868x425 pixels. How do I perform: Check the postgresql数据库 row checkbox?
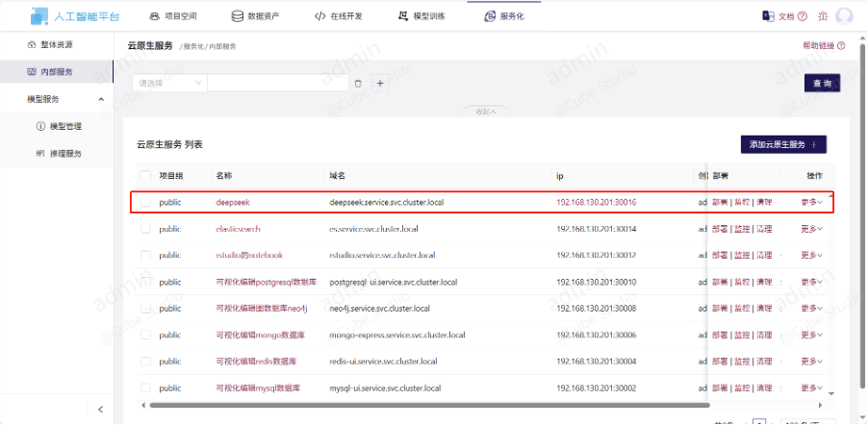point(145,283)
